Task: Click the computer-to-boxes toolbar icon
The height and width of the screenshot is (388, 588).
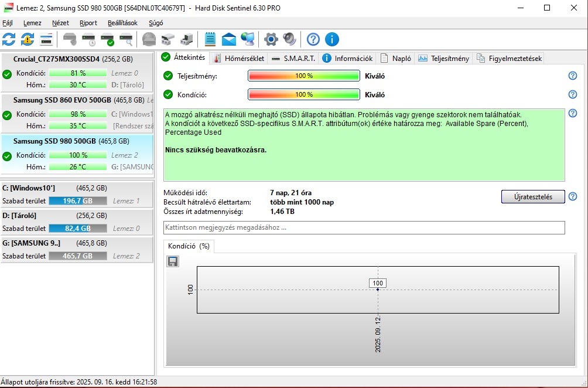Action: [187, 39]
